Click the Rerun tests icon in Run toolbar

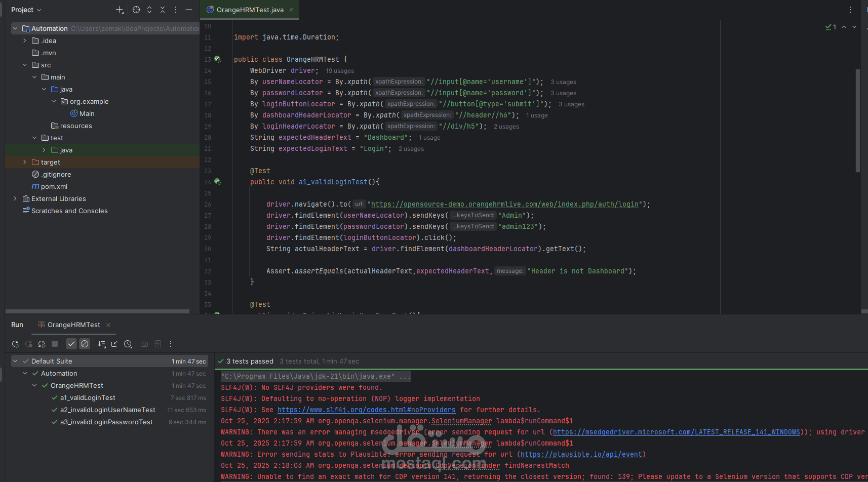coord(16,344)
